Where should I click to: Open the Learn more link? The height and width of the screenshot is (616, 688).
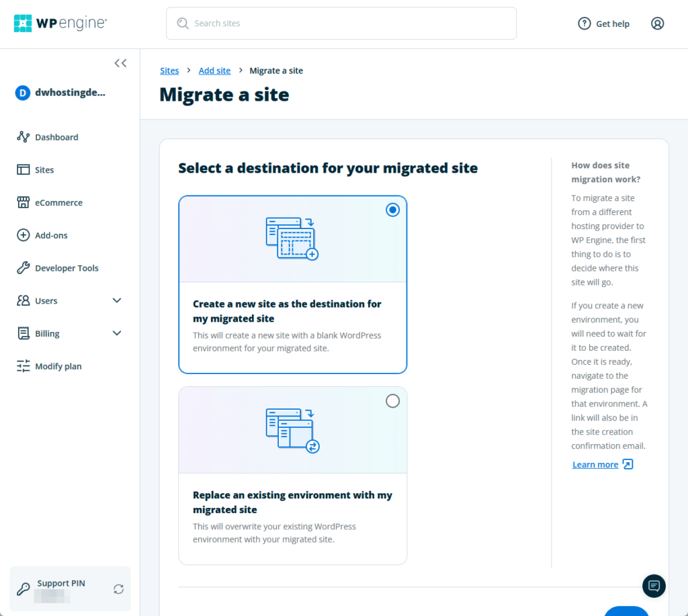(x=595, y=465)
